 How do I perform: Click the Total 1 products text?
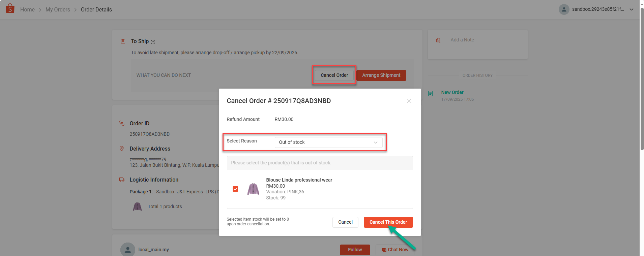(165, 206)
